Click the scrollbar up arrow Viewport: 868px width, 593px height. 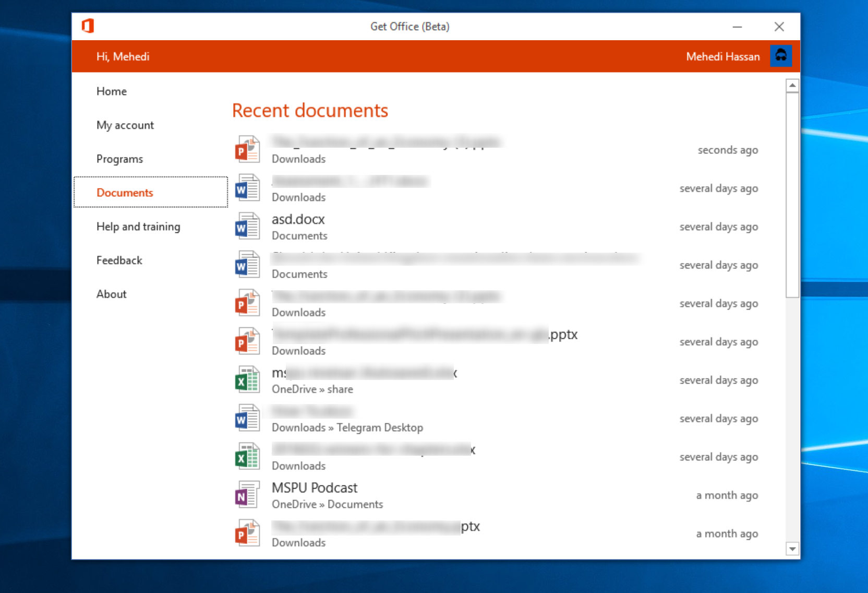coord(792,86)
